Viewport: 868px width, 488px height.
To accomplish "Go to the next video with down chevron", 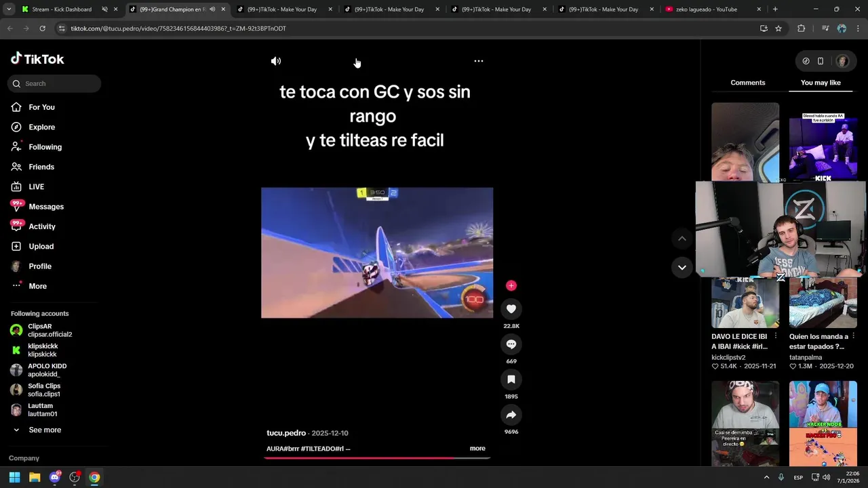I will pyautogui.click(x=682, y=268).
